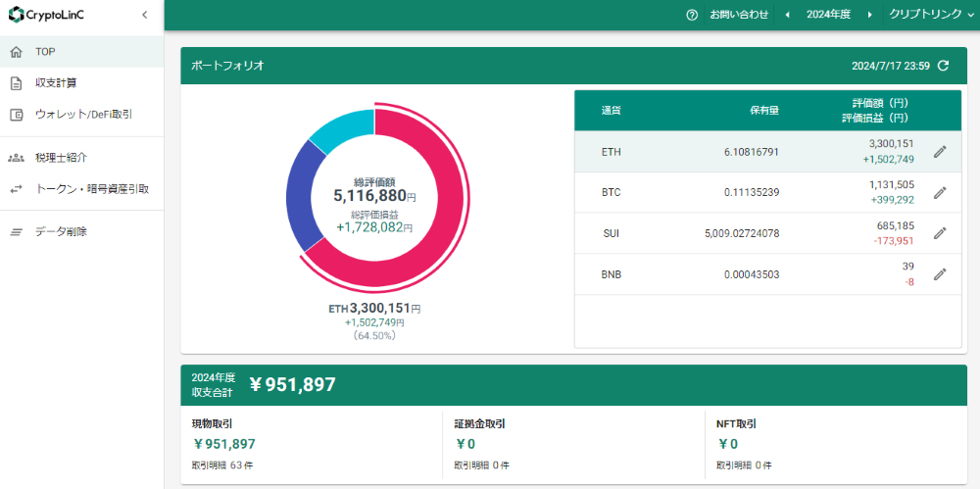Advance to next fiscal year arrow

coord(868,15)
